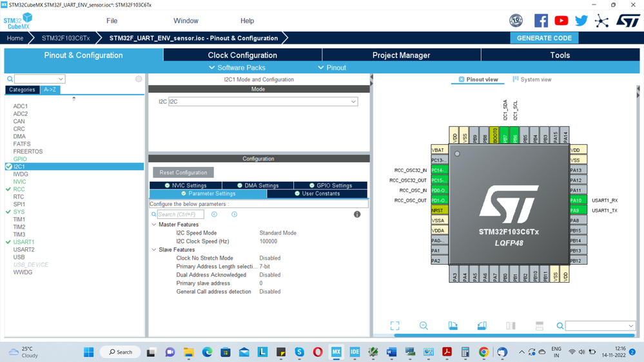644x362 pixels.
Task: Select pin PB6 I2C1_SCL on chip
Action: tap(514, 135)
